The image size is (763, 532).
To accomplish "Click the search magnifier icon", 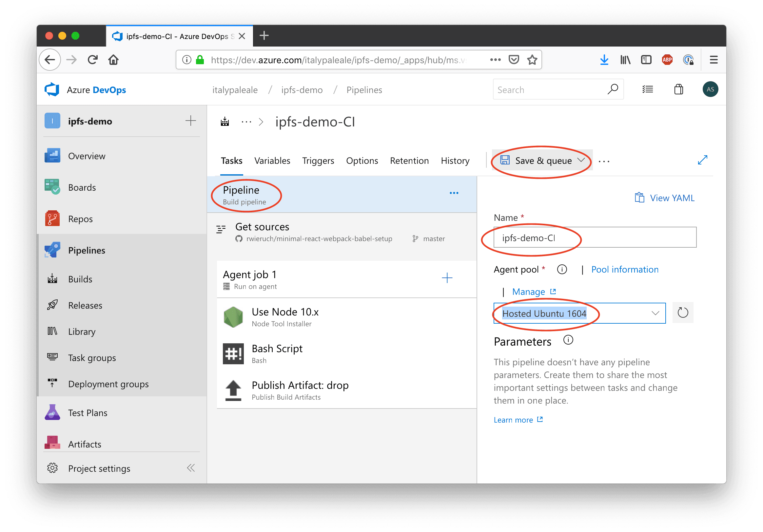I will pos(613,89).
